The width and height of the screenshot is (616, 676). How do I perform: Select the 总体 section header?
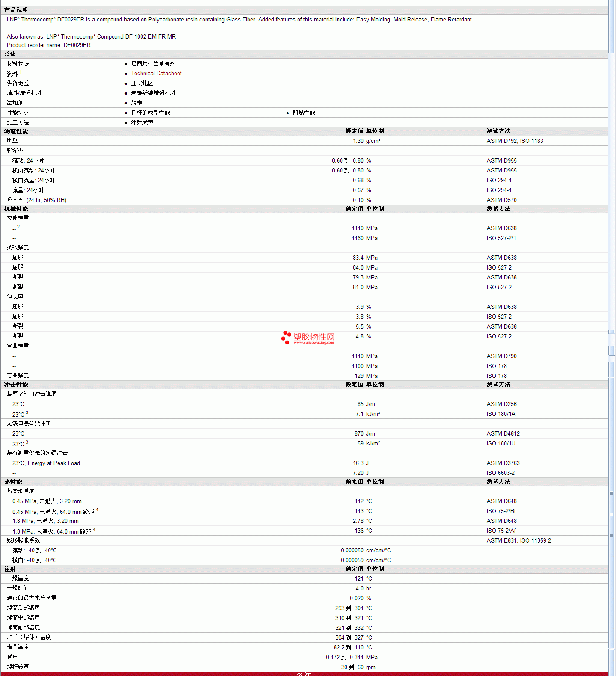[10, 54]
